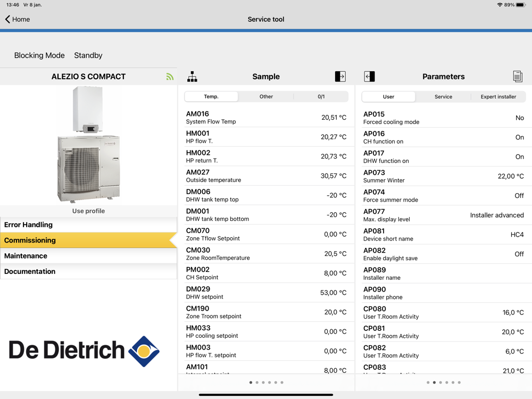Collapse Parameters panel with left-arrow icon
532x399 pixels.
coord(370,76)
